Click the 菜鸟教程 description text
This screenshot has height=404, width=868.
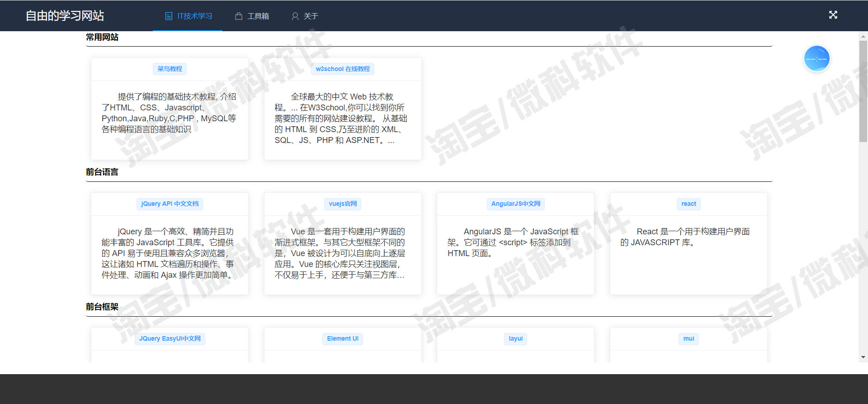(169, 113)
